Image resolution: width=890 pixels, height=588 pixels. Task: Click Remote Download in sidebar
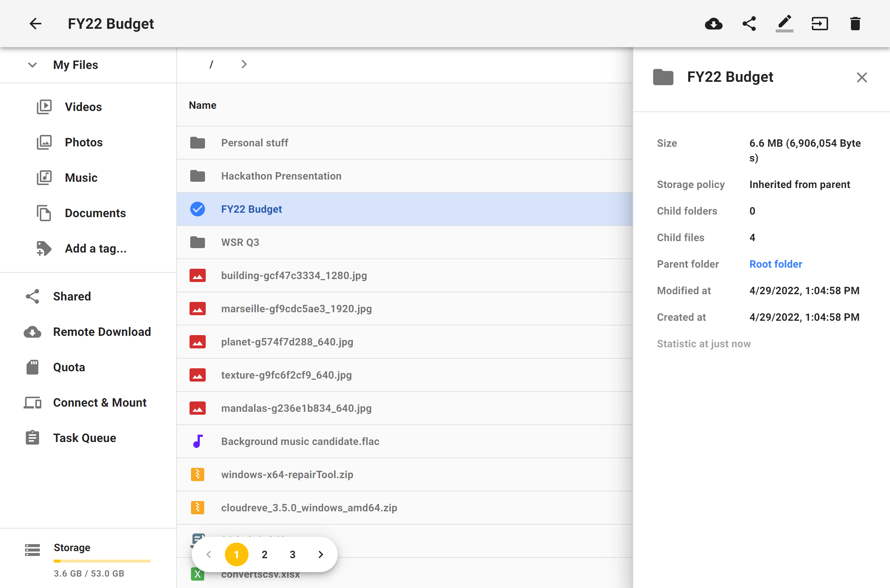coord(102,331)
